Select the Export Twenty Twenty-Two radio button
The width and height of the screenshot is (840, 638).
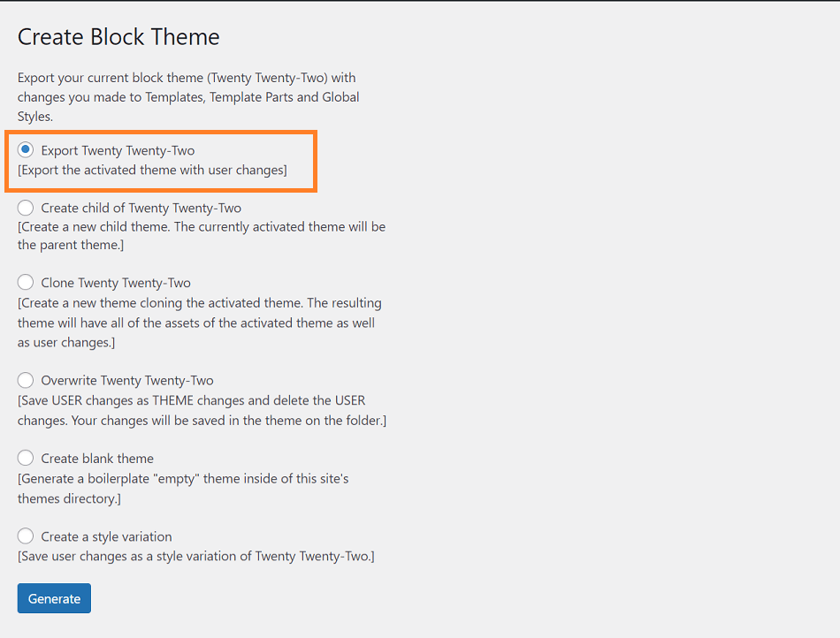[25, 149]
